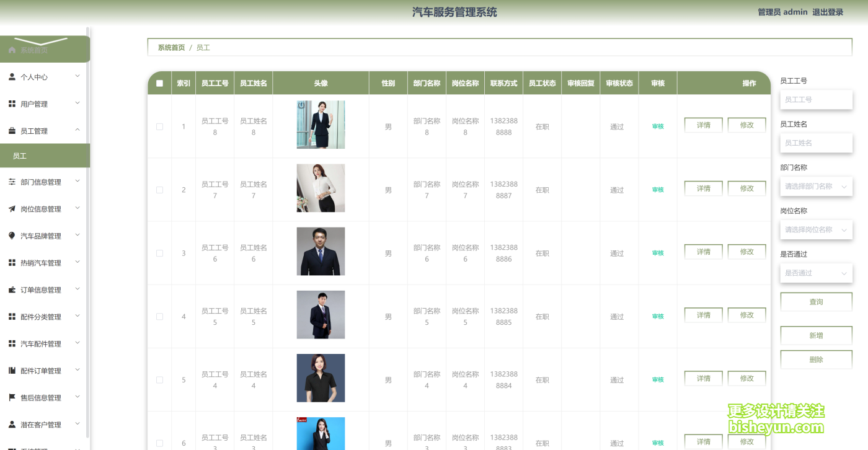Open the 配件分类管理 menu
This screenshot has width=868, height=450.
coord(45,317)
